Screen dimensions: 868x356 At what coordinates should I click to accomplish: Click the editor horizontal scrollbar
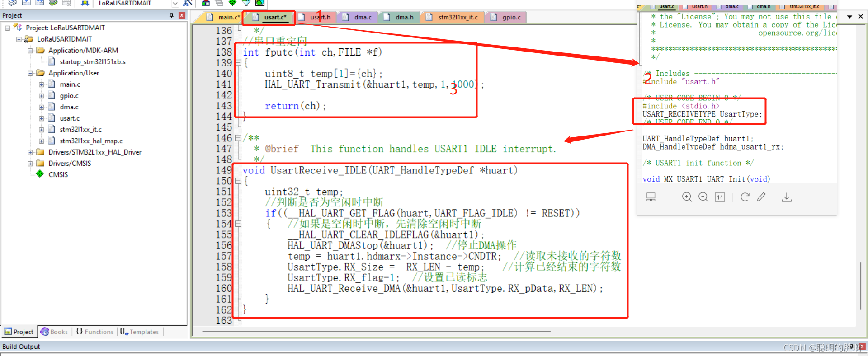click(376, 331)
